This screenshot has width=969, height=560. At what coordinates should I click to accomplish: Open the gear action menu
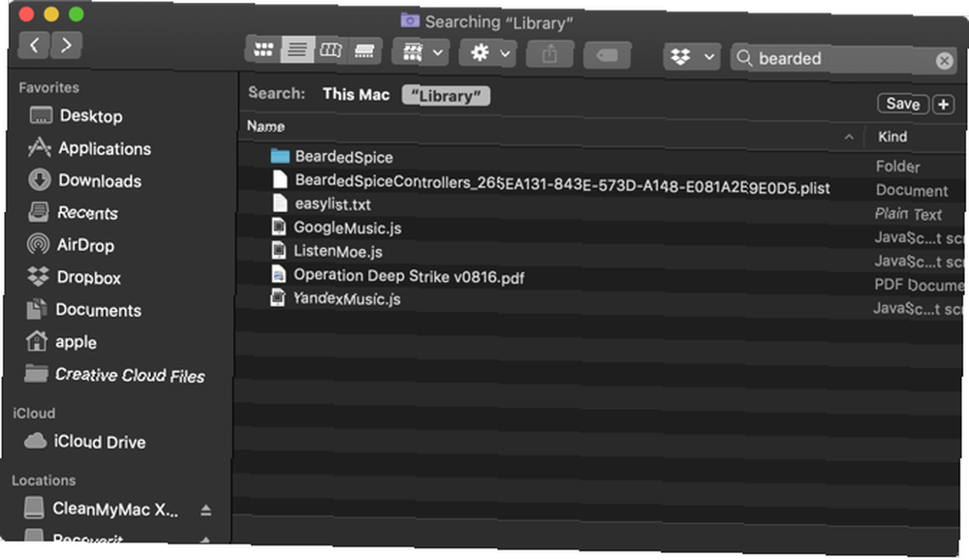pyautogui.click(x=488, y=52)
